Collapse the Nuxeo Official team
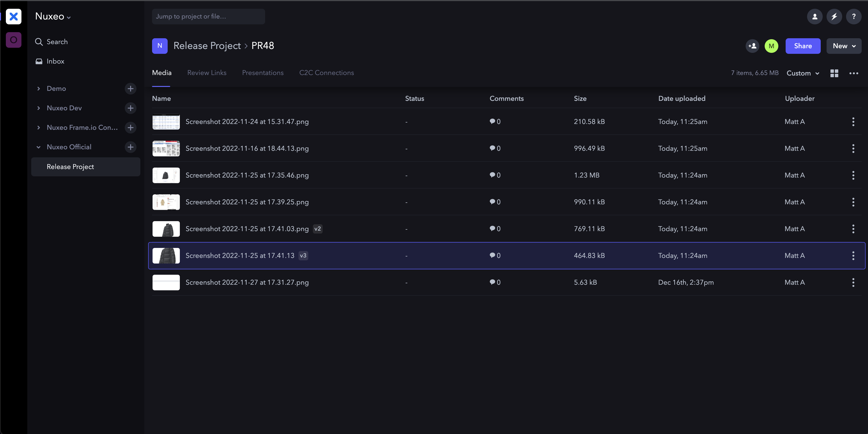Screen dimensions: 868x434 click(x=39, y=147)
